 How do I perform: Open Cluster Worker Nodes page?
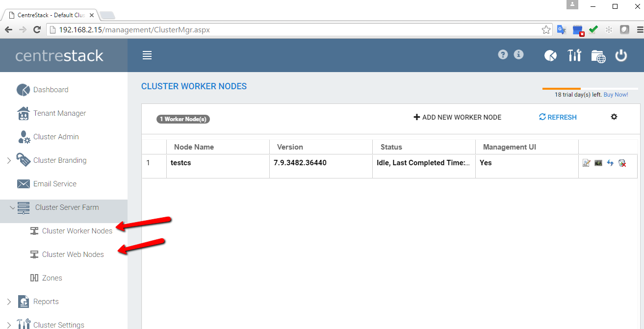77,231
